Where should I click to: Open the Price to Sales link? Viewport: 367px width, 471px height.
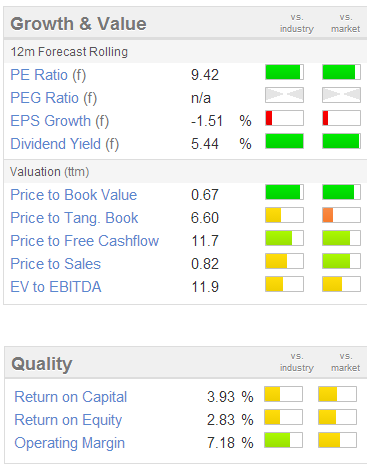point(55,264)
